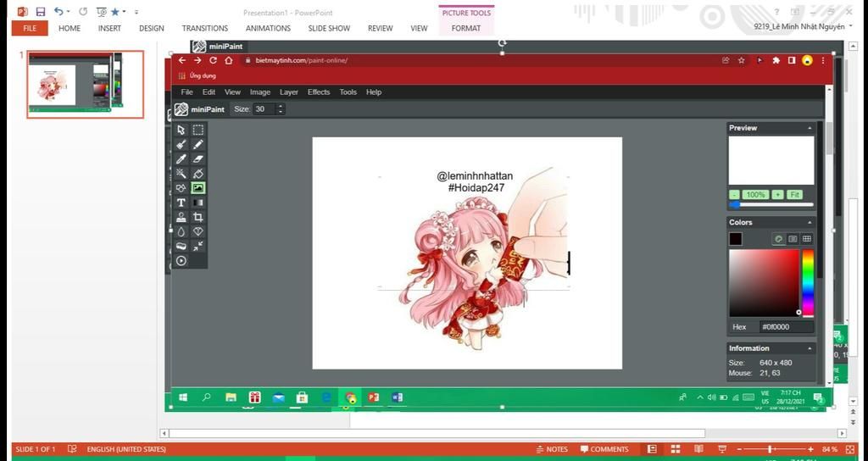The image size is (868, 461).
Task: Toggle the NOTES pane in status bar
Action: pos(551,449)
